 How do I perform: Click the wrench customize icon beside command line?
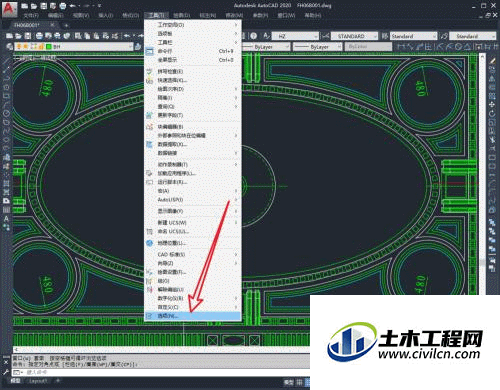6,372
